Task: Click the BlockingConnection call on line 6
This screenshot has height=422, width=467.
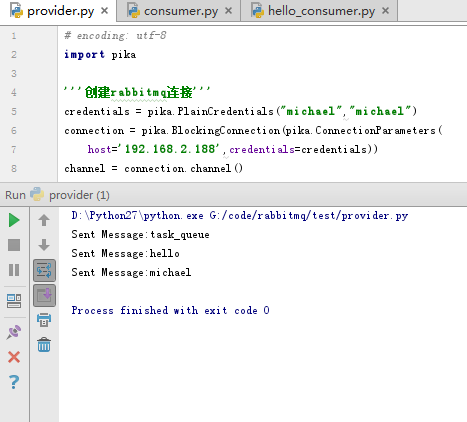Action: [x=292, y=130]
